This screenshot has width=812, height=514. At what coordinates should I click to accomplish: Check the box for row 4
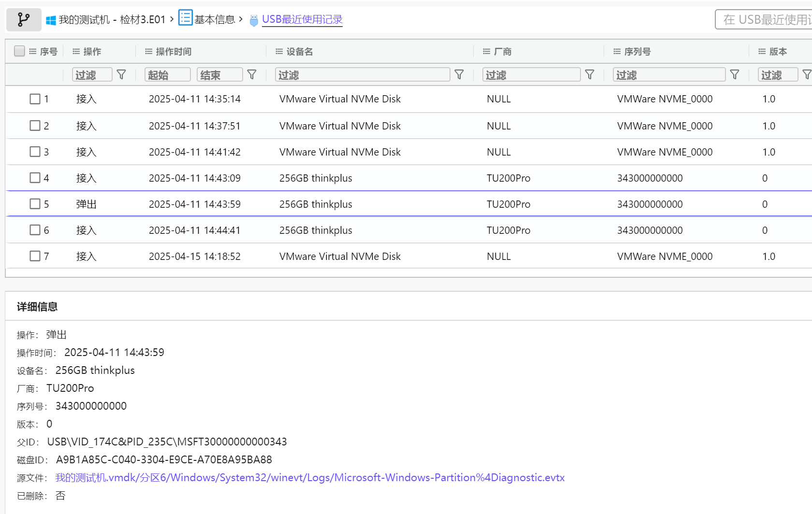point(35,178)
